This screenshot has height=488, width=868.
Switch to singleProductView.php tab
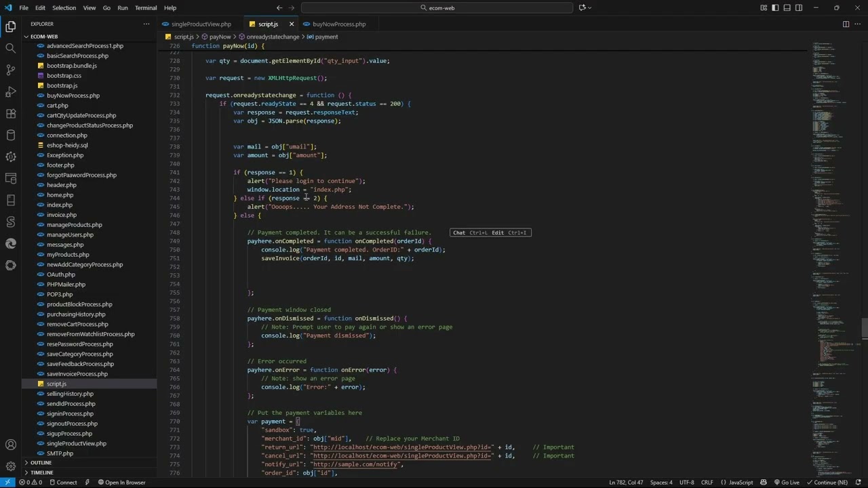point(201,24)
